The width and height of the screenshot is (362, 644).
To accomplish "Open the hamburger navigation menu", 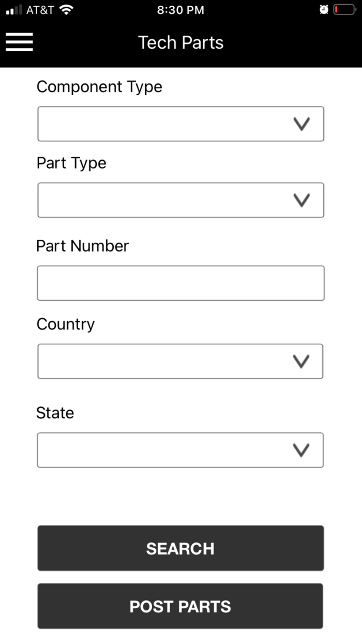I will click(x=19, y=42).
